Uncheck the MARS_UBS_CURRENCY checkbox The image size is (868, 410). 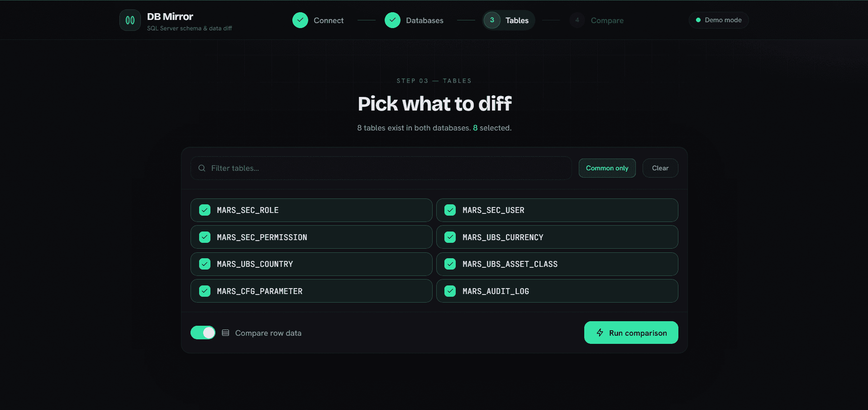click(x=450, y=237)
